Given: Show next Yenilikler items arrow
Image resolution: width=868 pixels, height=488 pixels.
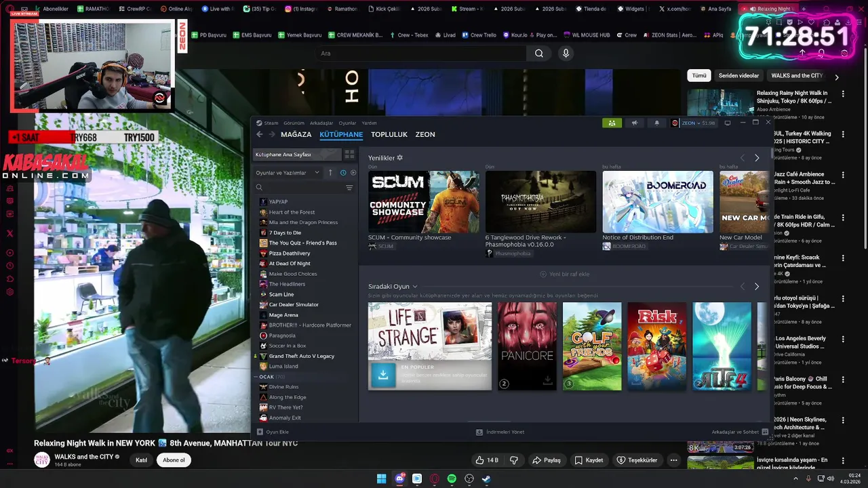Looking at the screenshot, I should click(757, 158).
